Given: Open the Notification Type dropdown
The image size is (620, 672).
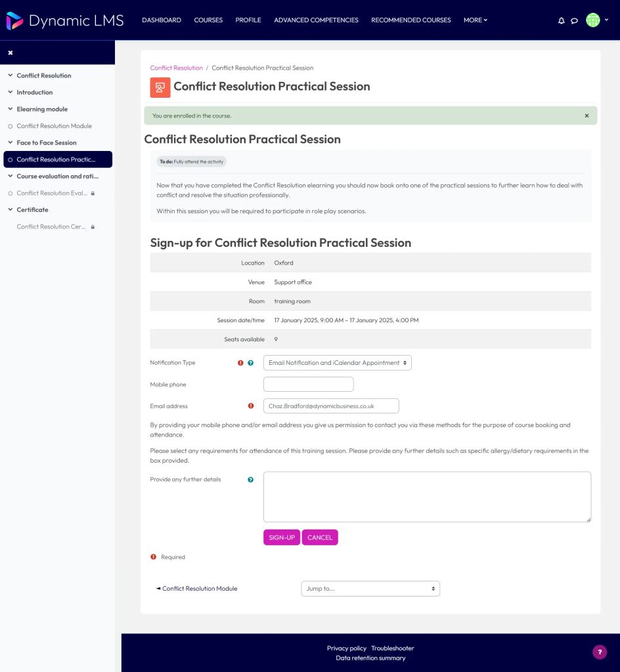Looking at the screenshot, I should pos(338,363).
